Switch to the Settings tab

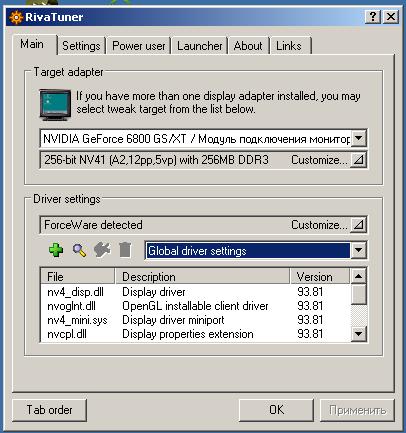81,46
